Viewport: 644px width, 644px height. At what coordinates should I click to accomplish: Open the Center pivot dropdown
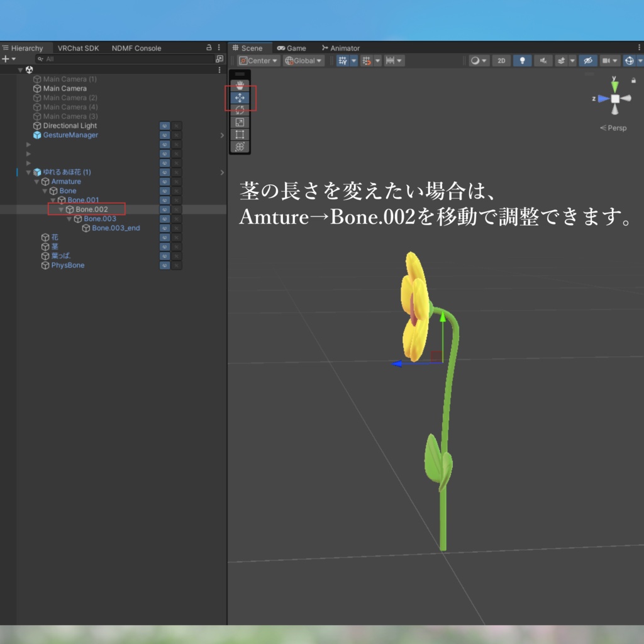click(x=258, y=61)
